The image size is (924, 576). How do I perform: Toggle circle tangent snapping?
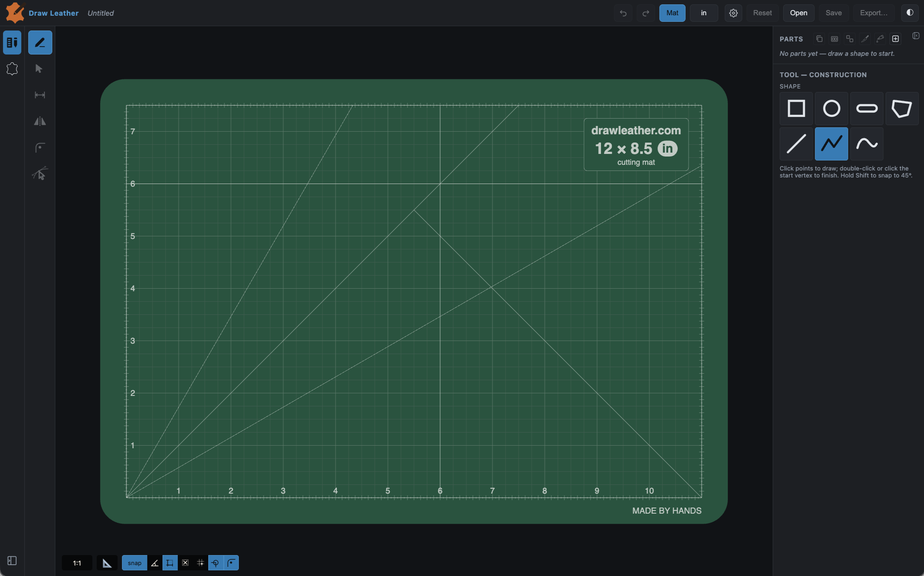pyautogui.click(x=216, y=563)
